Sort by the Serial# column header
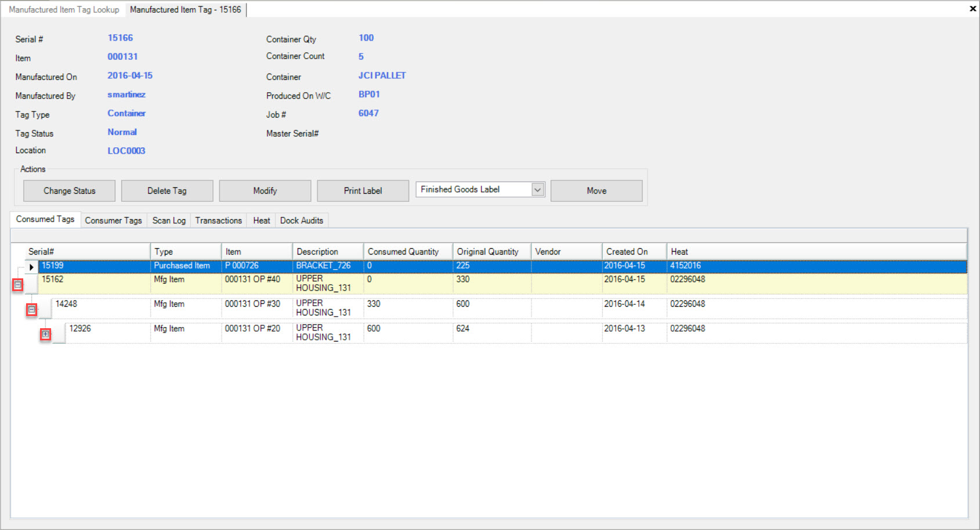 tap(88, 252)
